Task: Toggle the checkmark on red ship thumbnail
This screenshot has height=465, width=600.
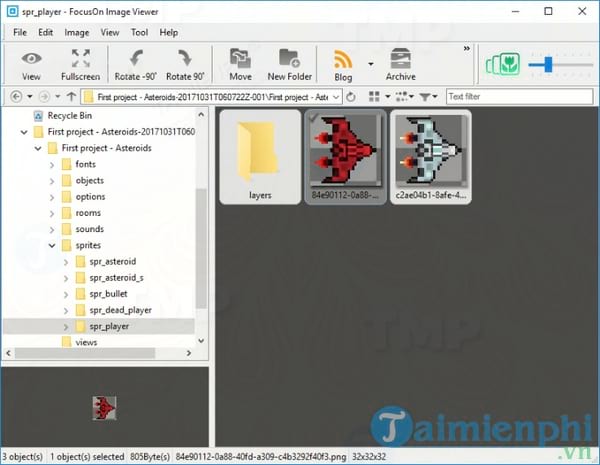Action: [x=313, y=118]
